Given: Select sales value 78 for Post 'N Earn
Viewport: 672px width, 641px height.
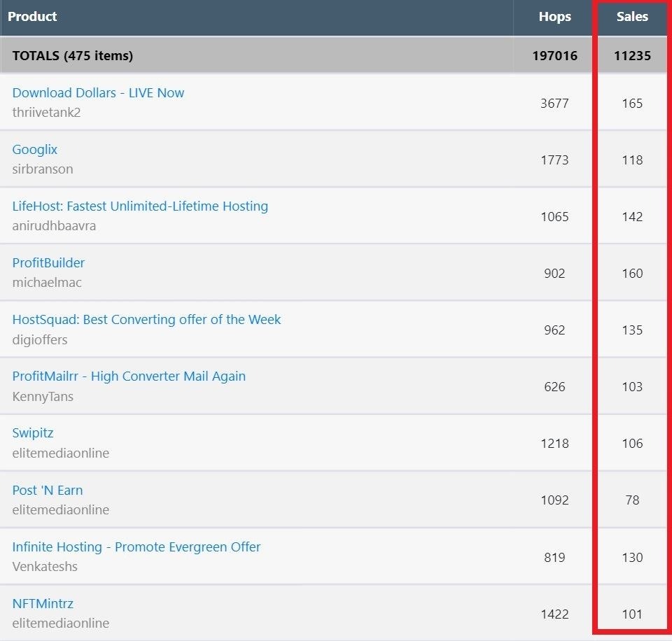Looking at the screenshot, I should coord(632,500).
